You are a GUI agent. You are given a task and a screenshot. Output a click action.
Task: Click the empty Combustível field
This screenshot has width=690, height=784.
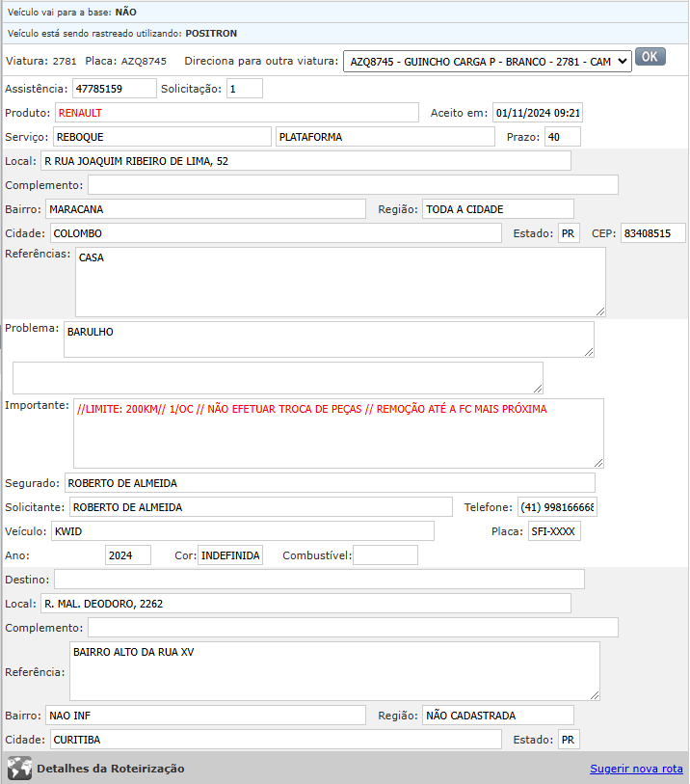click(x=385, y=555)
